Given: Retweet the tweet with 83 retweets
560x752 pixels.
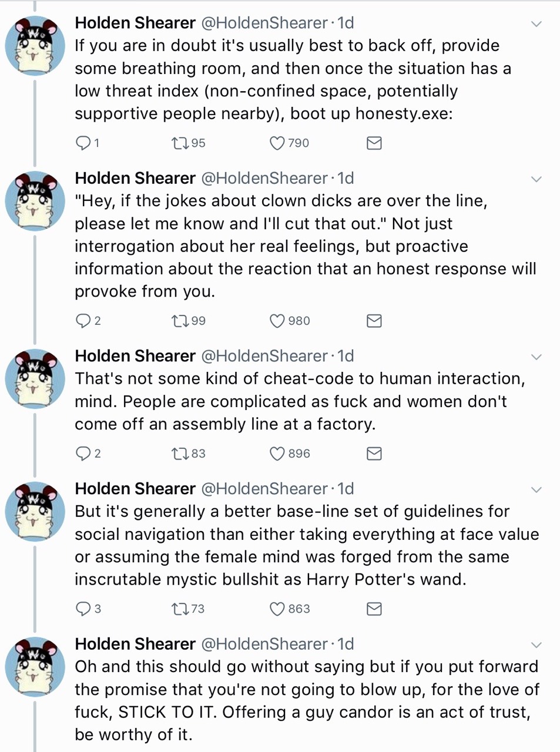Looking at the screenshot, I should [178, 454].
